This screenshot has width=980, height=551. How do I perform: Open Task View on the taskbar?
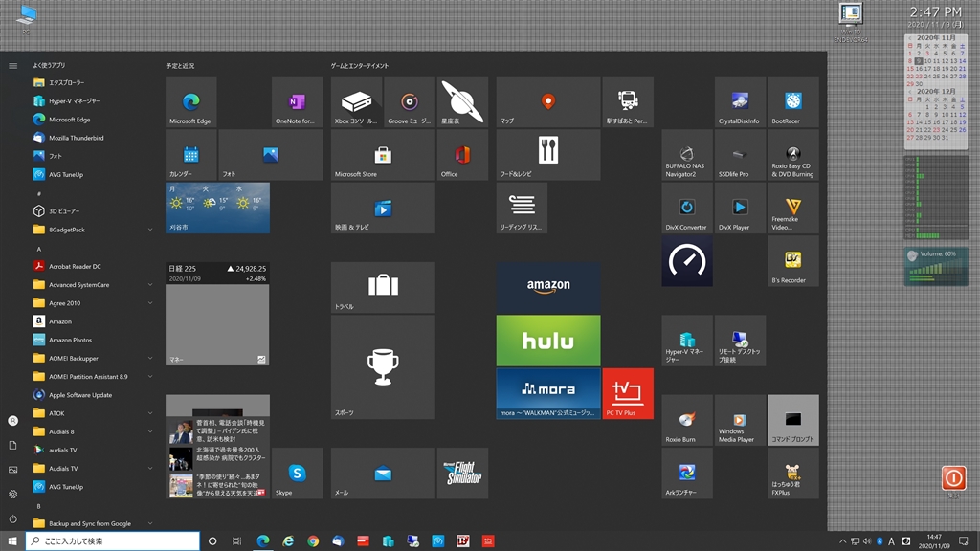click(x=237, y=541)
